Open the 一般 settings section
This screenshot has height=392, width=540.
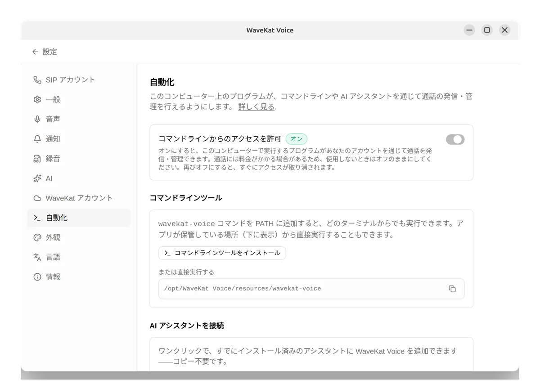pyautogui.click(x=79, y=99)
